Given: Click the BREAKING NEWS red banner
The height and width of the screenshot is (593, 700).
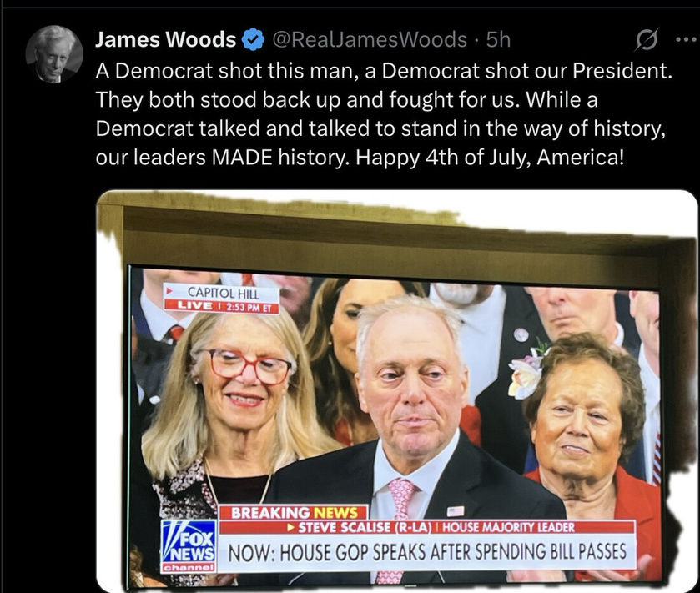Looking at the screenshot, I should 294,512.
